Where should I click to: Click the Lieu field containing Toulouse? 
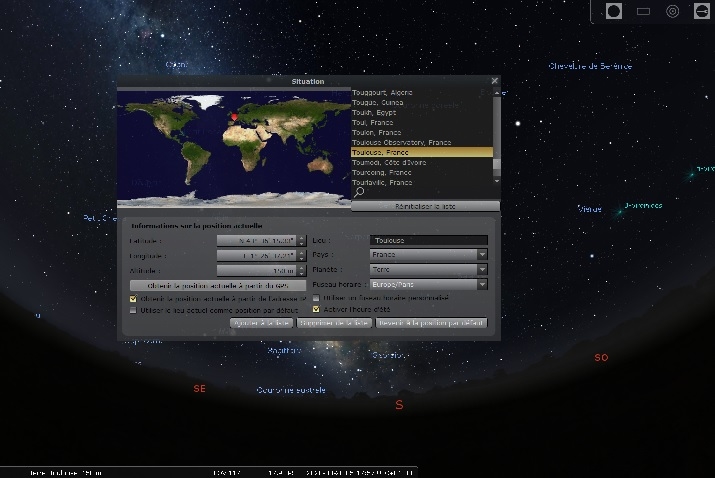coord(428,240)
